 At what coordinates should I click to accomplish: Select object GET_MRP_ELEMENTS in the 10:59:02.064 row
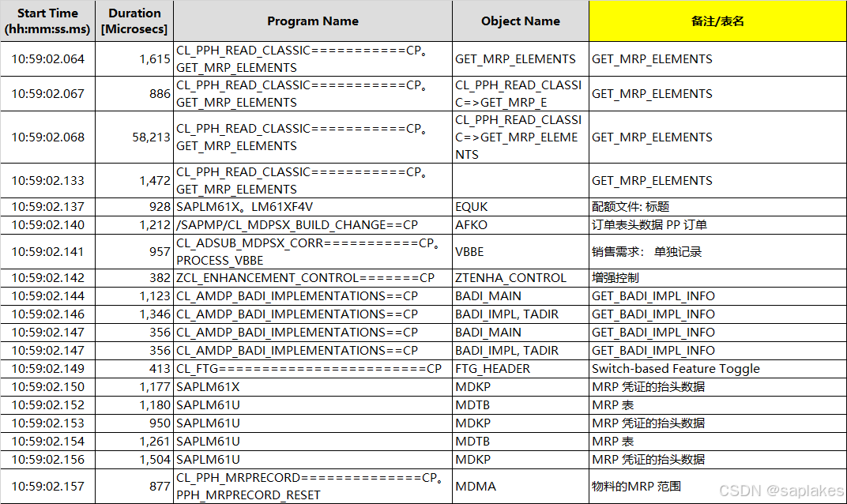point(515,59)
